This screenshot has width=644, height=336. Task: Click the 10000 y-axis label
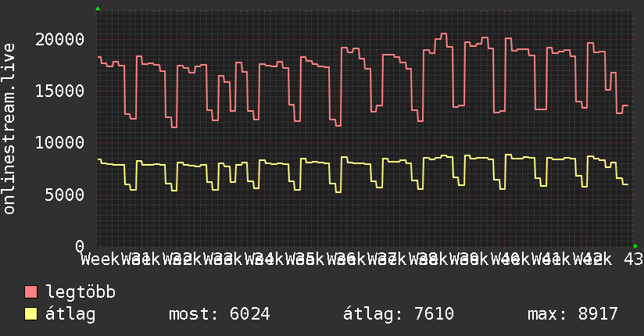59,142
